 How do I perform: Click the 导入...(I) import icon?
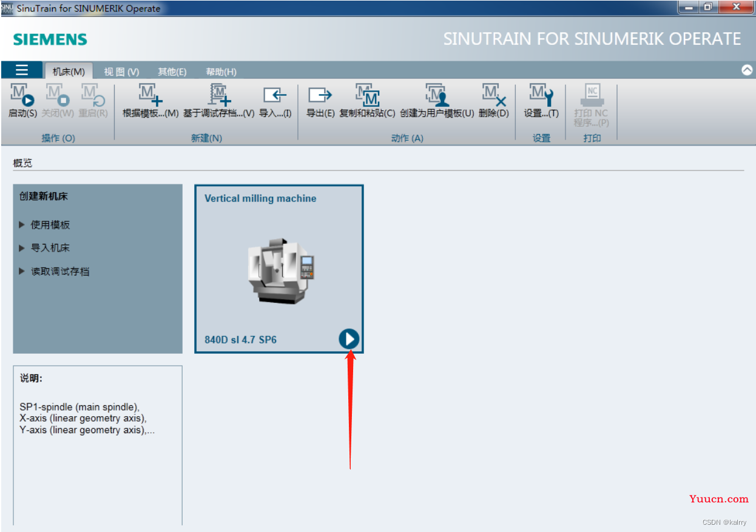pyautogui.click(x=275, y=96)
